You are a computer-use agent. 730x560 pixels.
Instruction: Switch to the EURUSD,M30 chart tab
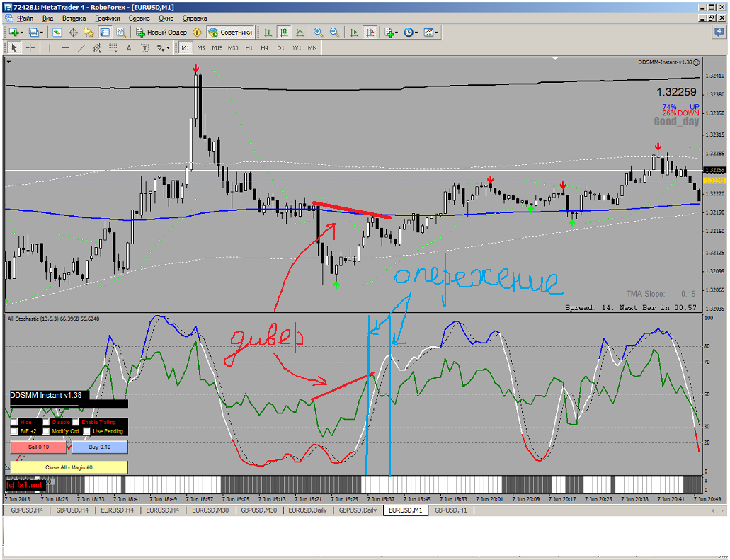click(x=210, y=510)
